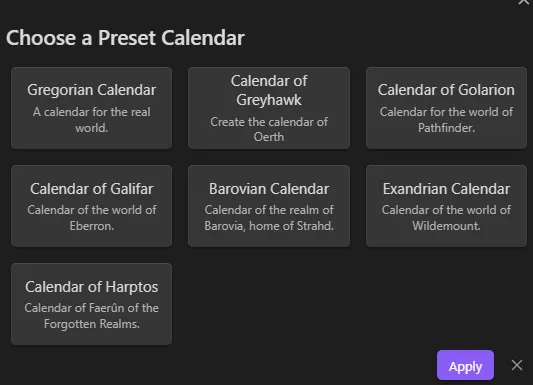This screenshot has height=385, width=533.
Task: Choose the Barovian Calendar preset
Action: (x=269, y=206)
